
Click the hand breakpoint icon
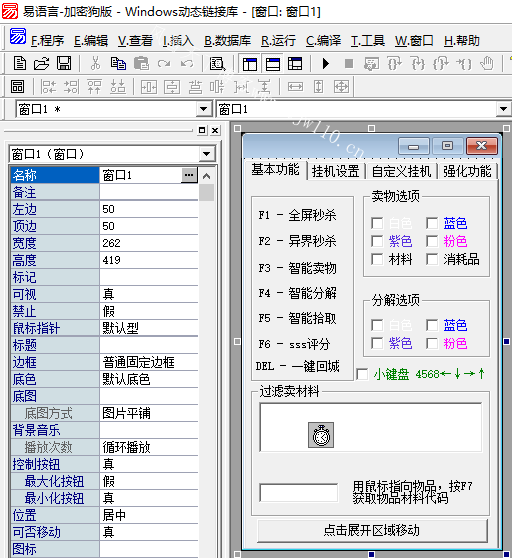[x=486, y=64]
